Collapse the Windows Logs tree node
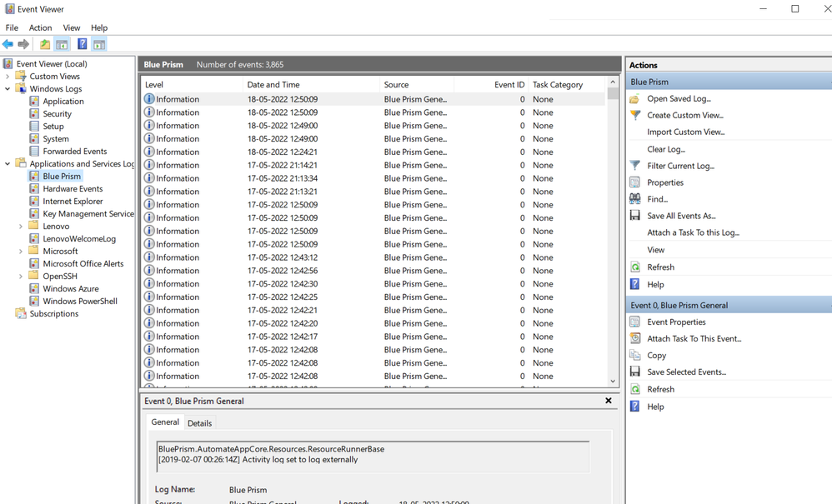 [x=8, y=89]
